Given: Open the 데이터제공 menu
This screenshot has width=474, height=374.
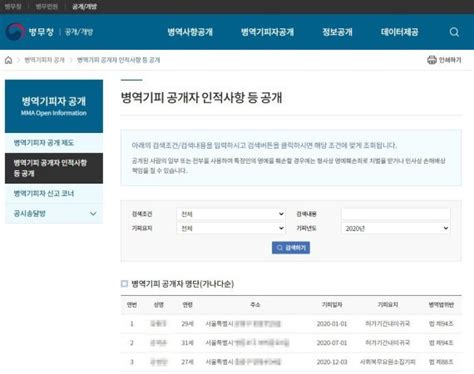Looking at the screenshot, I should click(399, 32).
